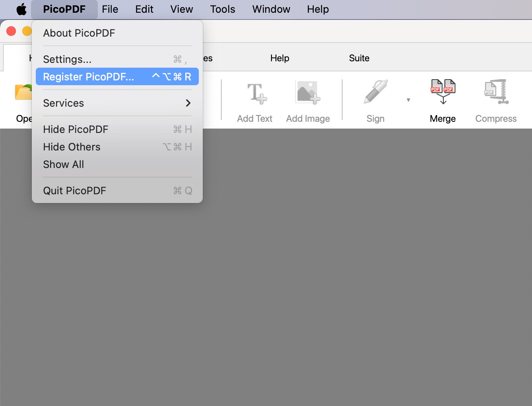Open the File menu
Viewport: 532px width, 406px height.
coord(110,9)
